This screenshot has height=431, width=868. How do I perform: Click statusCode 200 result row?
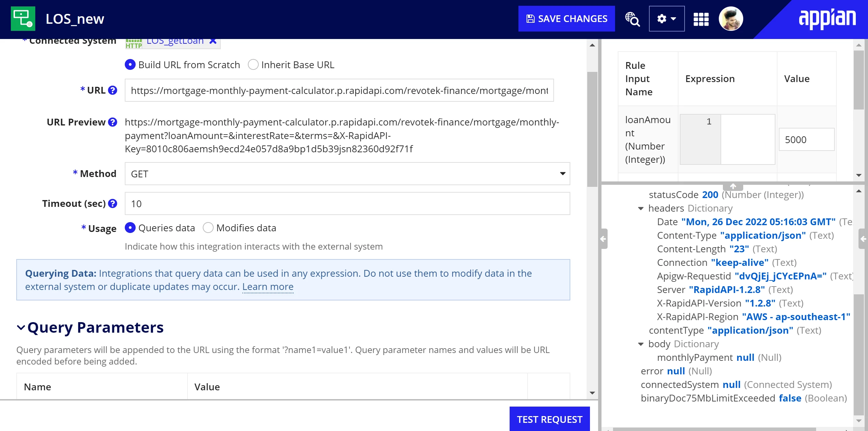point(726,195)
